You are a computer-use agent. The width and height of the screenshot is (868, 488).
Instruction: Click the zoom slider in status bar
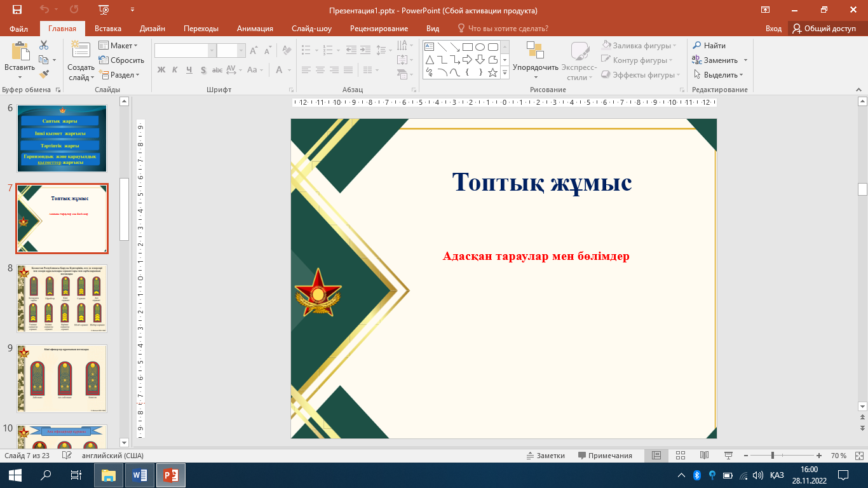[772, 456]
